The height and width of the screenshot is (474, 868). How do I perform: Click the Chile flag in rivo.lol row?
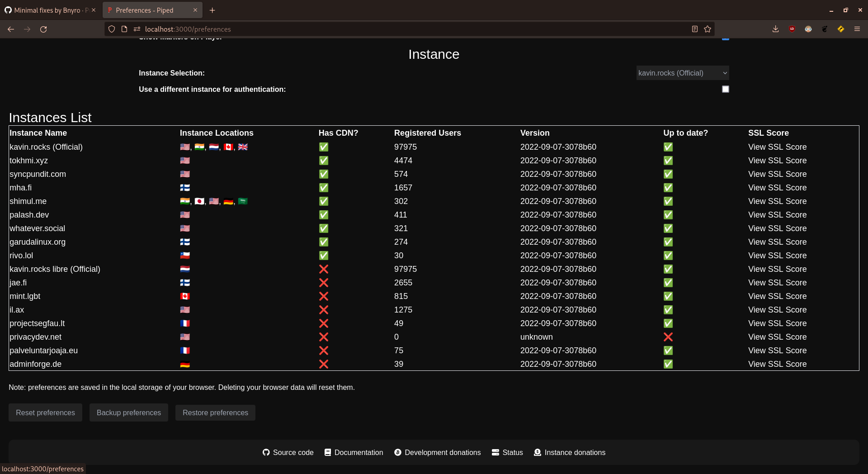(185, 256)
